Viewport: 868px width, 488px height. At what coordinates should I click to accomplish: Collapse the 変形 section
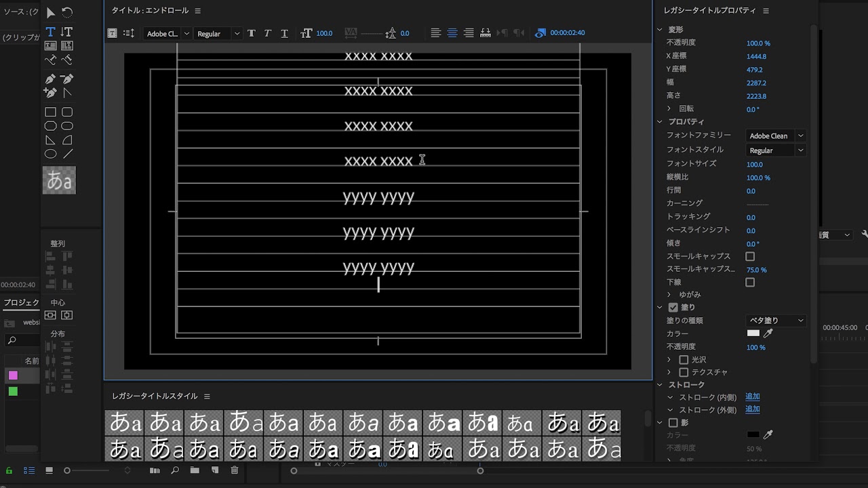659,30
